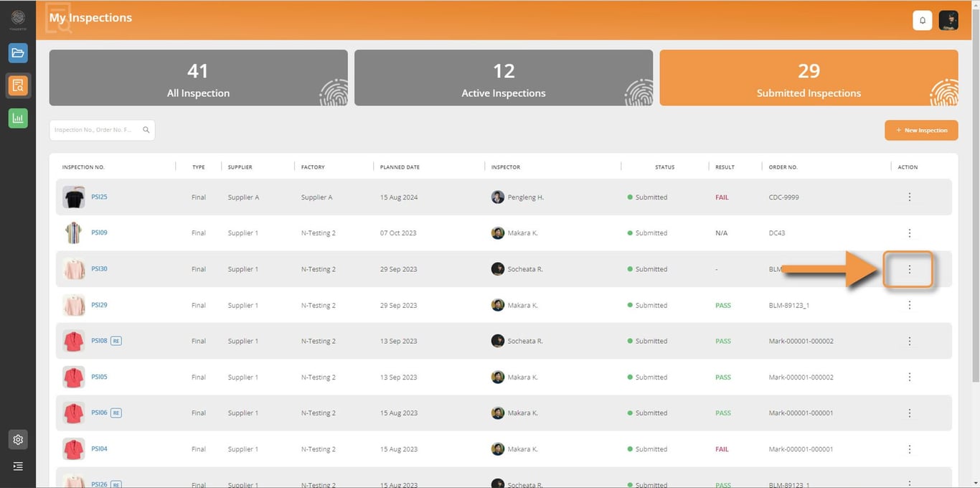Select the orange inspections sidebar icon
The width and height of the screenshot is (980, 488).
point(18,85)
